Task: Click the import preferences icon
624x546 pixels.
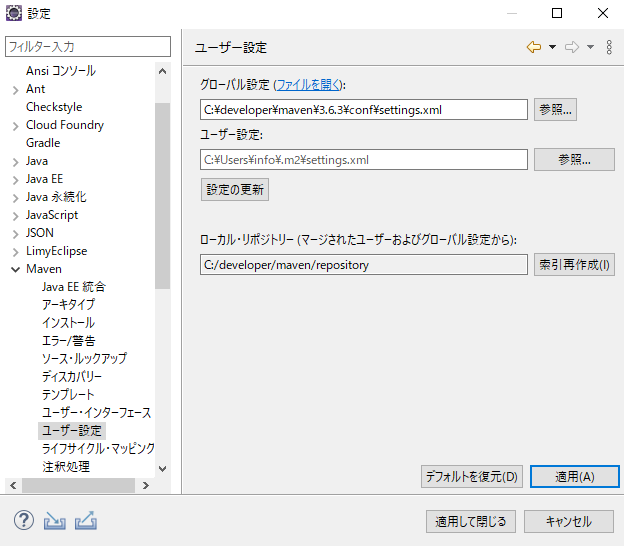Action: [55, 520]
